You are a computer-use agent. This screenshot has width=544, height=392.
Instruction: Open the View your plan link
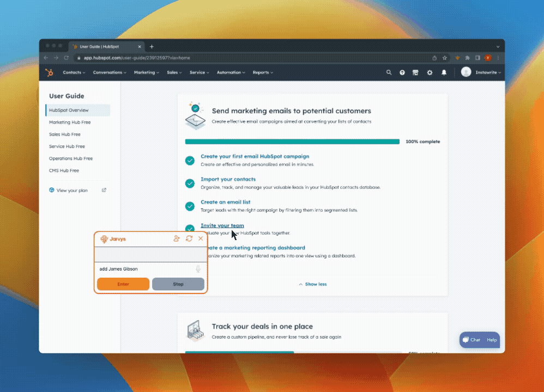pos(72,190)
